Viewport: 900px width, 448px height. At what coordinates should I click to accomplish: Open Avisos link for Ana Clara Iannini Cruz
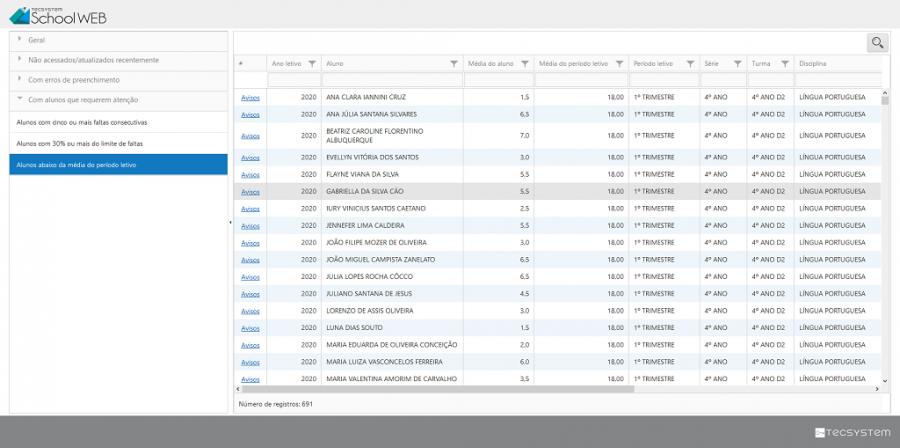tap(250, 97)
